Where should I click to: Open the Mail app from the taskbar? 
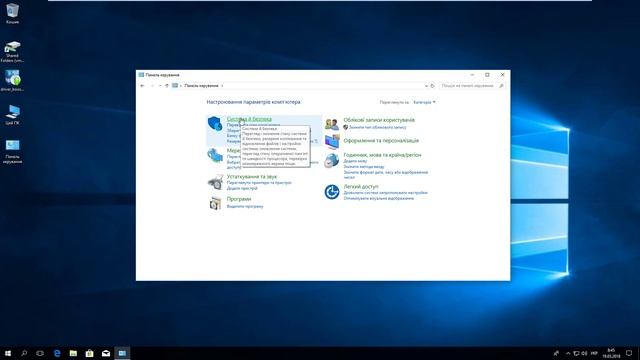106,353
